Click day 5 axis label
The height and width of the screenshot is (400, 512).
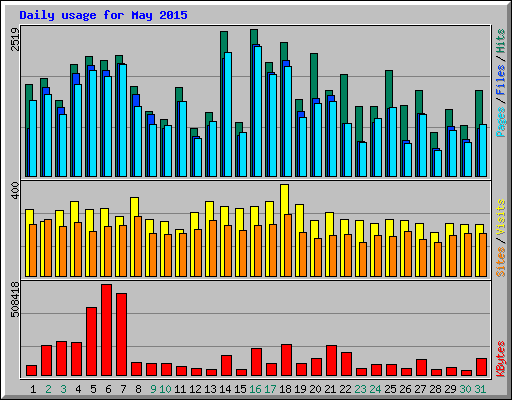(93, 389)
